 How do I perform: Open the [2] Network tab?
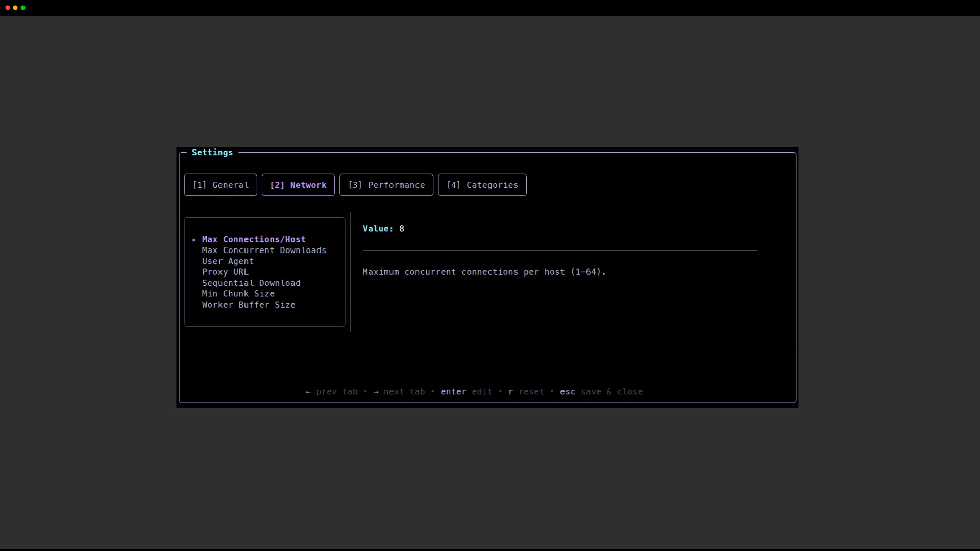coord(298,185)
